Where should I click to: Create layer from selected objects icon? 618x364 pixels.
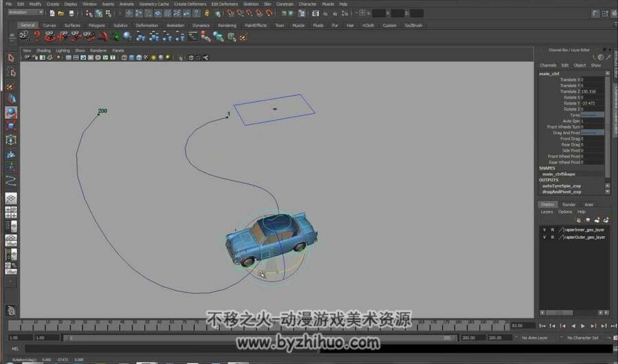606,220
